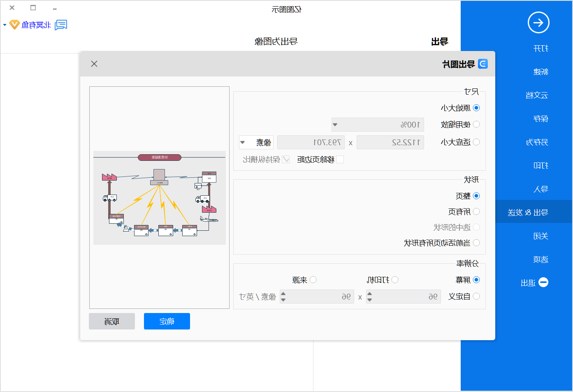This screenshot has width=573, height=392.
Task: Click the 导出为图像 heading text
Action: 276,41
